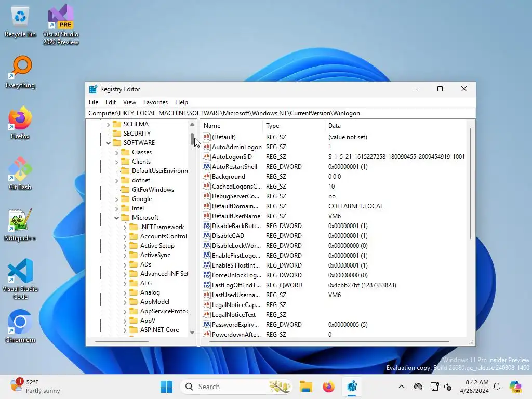Select the Active Setup key
The width and height of the screenshot is (532, 399).
pyautogui.click(x=157, y=246)
